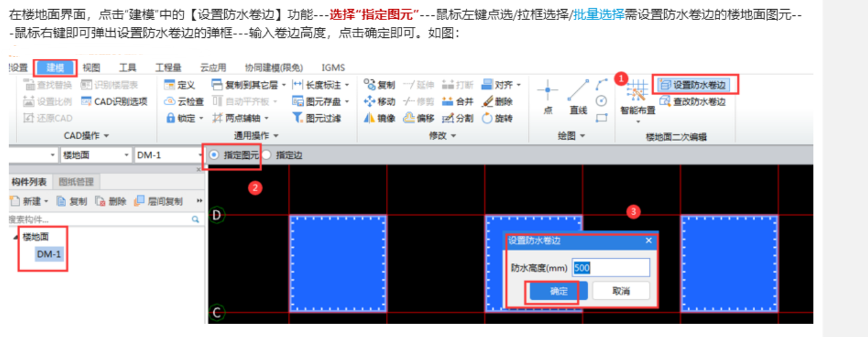Switch to the 图纸管理 panel tab
This screenshot has width=868, height=337.
(76, 181)
